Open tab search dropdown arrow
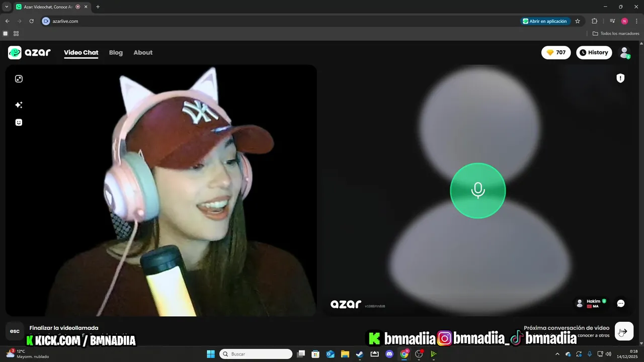 7,7
